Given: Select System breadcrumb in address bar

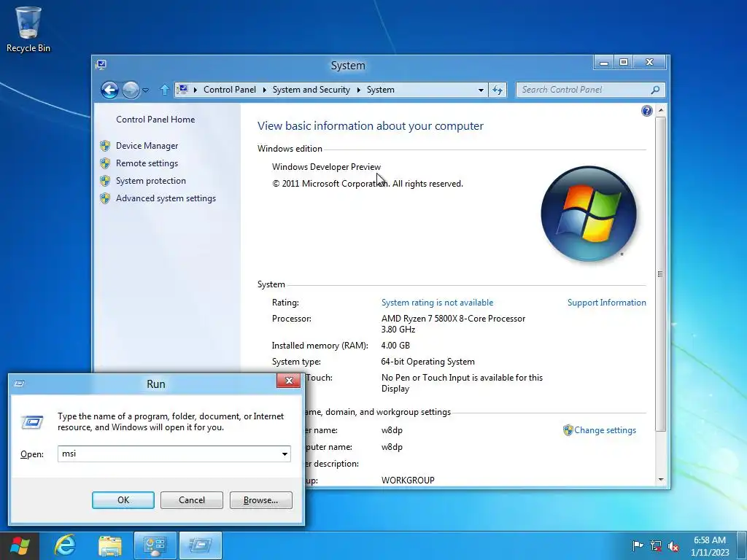Looking at the screenshot, I should pos(381,90).
